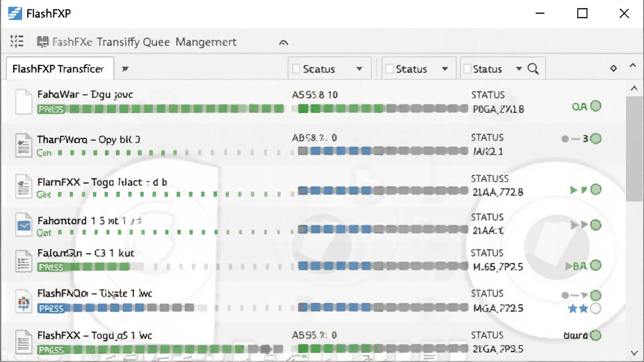The width and height of the screenshot is (644, 362).
Task: Click the transfer queue icon before the FashFXe title
Action: click(x=43, y=42)
